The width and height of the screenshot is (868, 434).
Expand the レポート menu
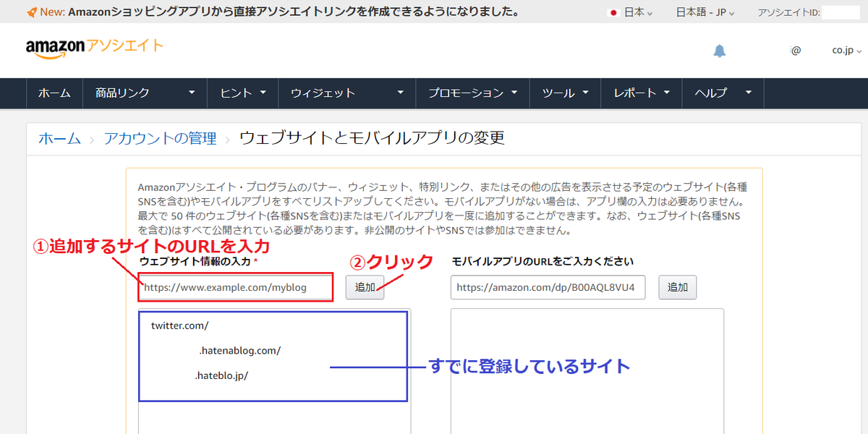point(642,93)
